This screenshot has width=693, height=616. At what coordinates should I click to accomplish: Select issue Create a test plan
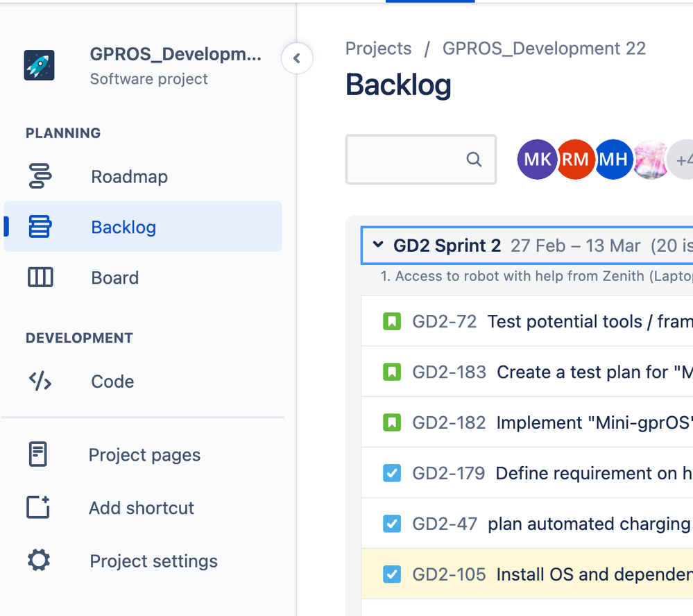tap(595, 373)
